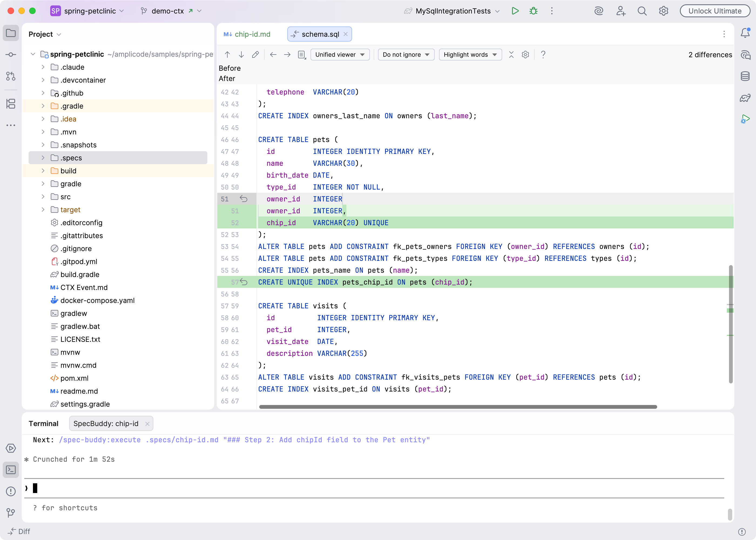The image size is (756, 540).
Task: Open the Unified viewer dropdown
Action: click(x=340, y=55)
